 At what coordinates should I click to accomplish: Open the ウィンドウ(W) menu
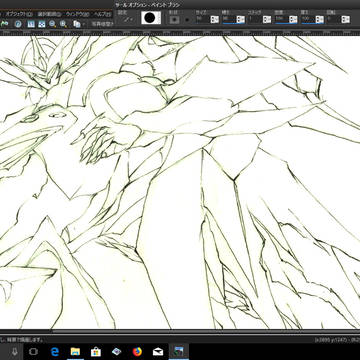pyautogui.click(x=77, y=14)
